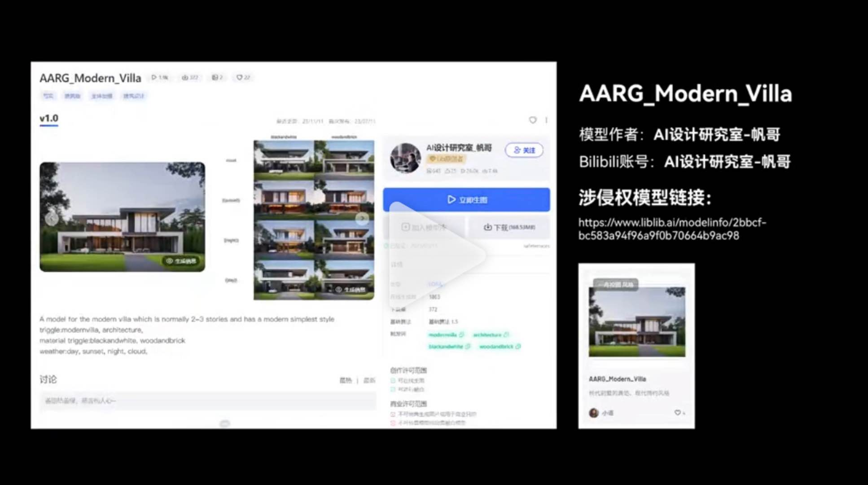Image resolution: width=868 pixels, height=485 pixels.
Task: Click text 'weather:day, sunset, night, cloud,'
Action: 93,351
